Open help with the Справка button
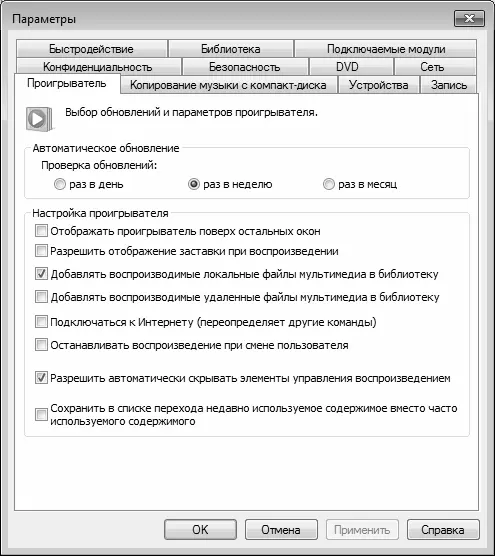 (x=443, y=530)
